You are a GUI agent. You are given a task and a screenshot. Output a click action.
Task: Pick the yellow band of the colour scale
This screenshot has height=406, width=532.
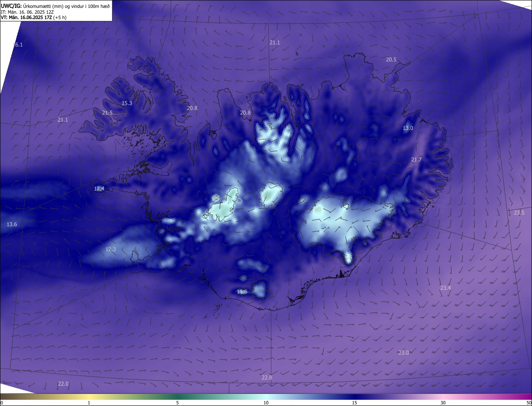89,397
